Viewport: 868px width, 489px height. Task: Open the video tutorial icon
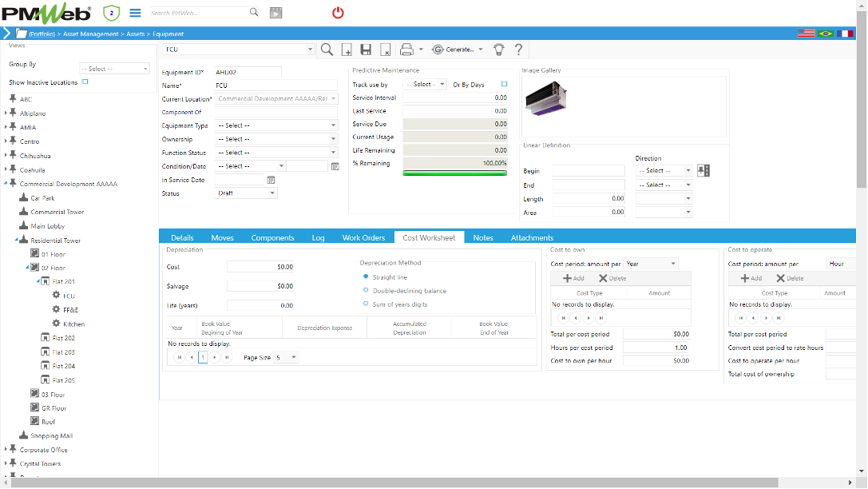point(275,13)
